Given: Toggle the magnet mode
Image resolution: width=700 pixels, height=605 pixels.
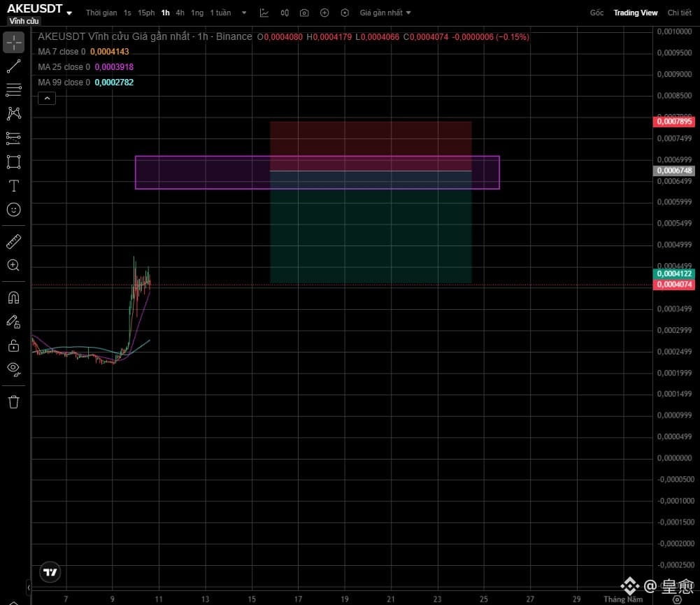Looking at the screenshot, I should (x=14, y=297).
